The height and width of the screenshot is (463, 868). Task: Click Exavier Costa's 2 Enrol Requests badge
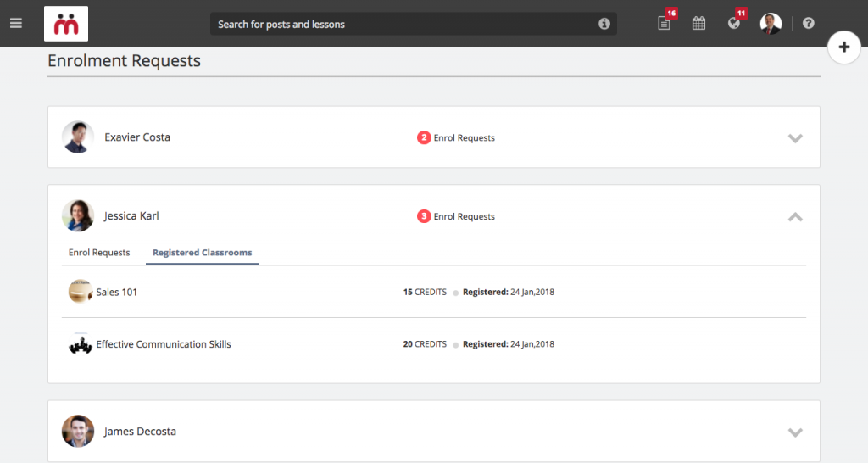click(x=455, y=138)
